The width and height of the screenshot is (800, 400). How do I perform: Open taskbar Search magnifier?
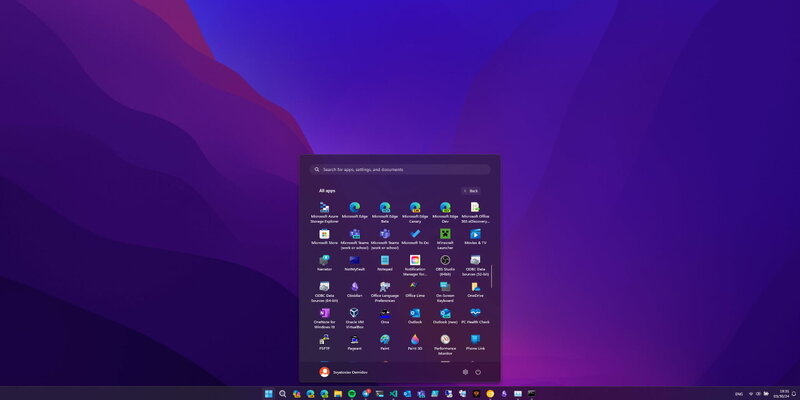pos(283,393)
